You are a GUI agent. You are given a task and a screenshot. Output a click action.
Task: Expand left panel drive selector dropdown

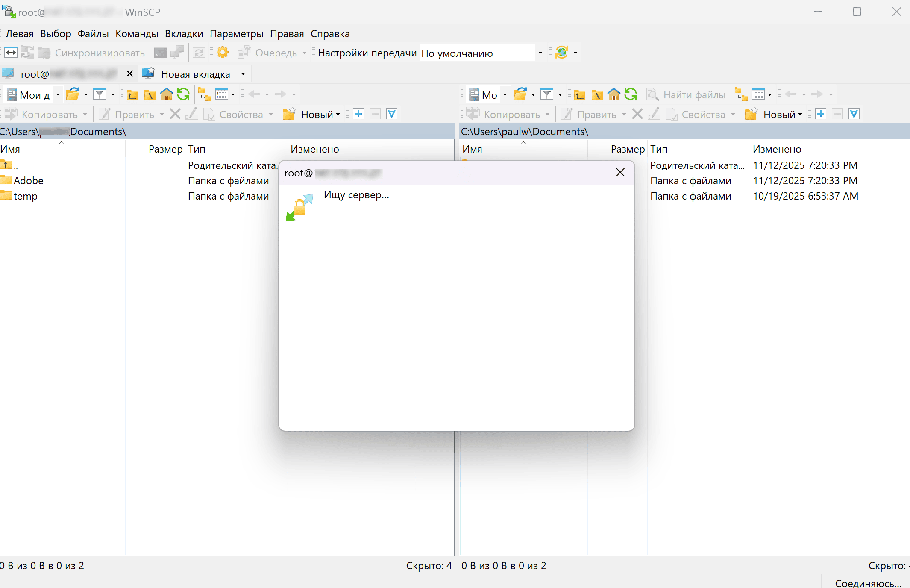tap(58, 95)
